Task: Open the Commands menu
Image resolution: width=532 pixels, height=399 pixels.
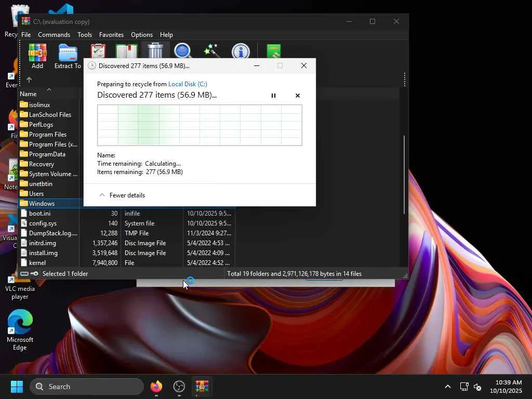Action: pos(54,35)
